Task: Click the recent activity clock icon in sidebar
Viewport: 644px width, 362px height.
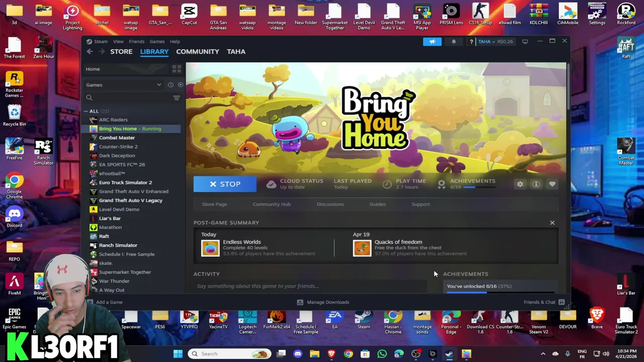Action: [x=171, y=85]
